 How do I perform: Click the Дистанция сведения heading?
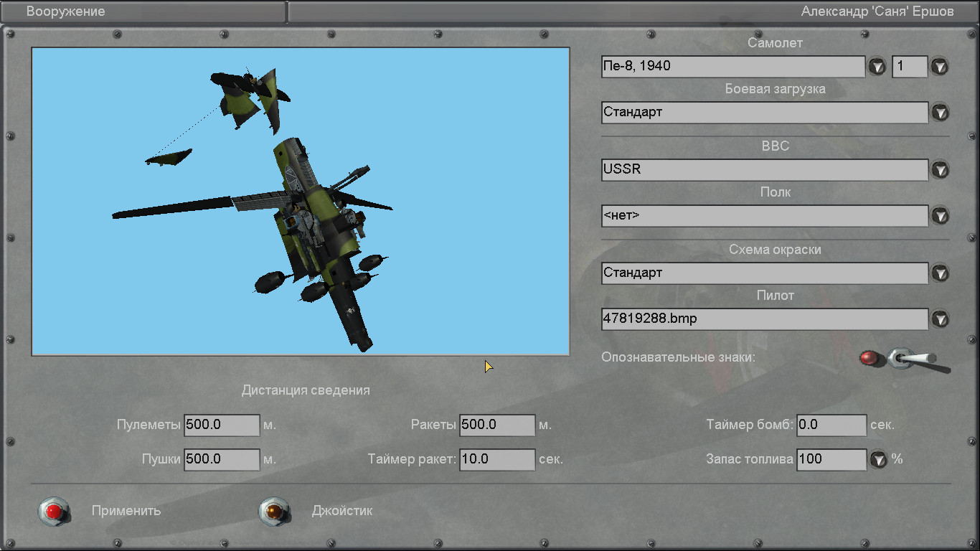pos(306,390)
